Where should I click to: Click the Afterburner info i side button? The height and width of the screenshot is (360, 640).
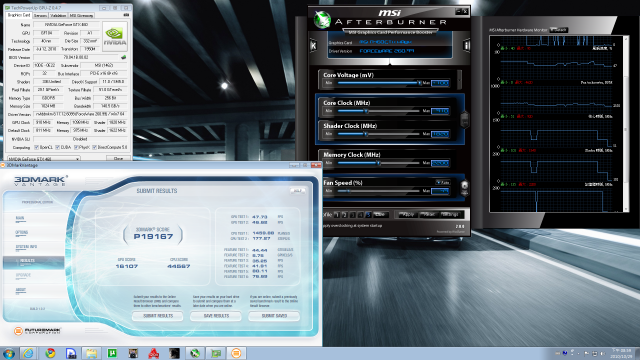pyautogui.click(x=467, y=45)
